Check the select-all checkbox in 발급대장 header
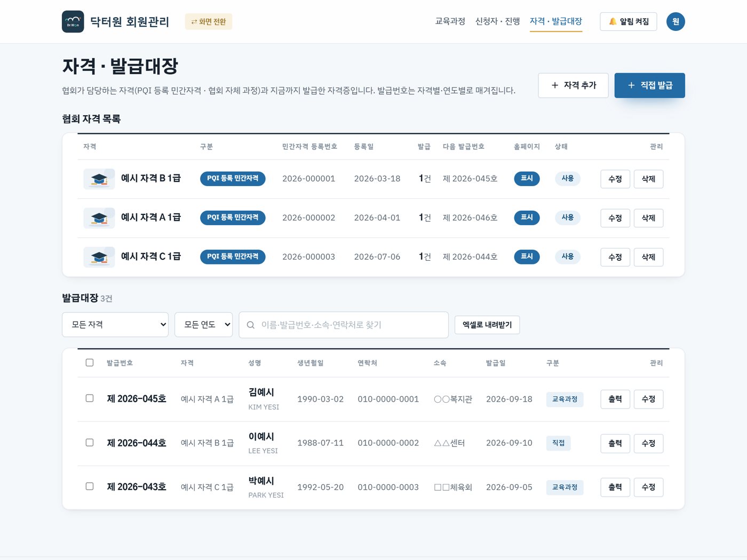747x560 pixels. click(90, 363)
